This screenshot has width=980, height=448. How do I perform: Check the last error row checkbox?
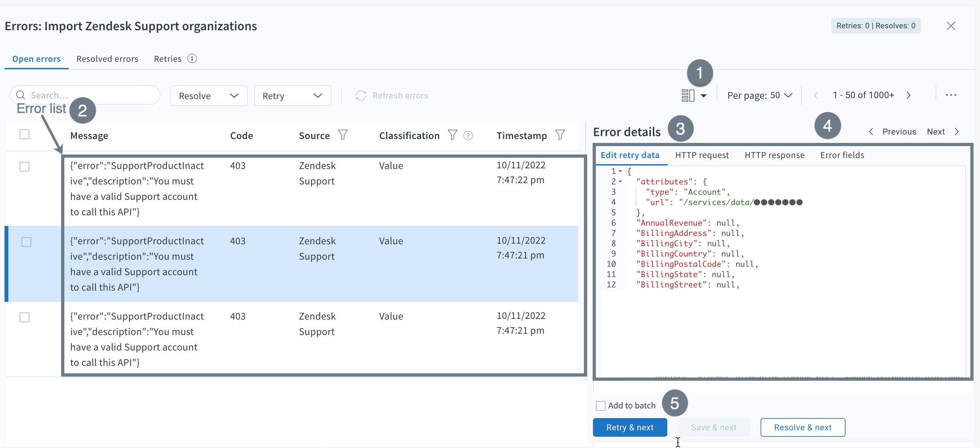[24, 317]
